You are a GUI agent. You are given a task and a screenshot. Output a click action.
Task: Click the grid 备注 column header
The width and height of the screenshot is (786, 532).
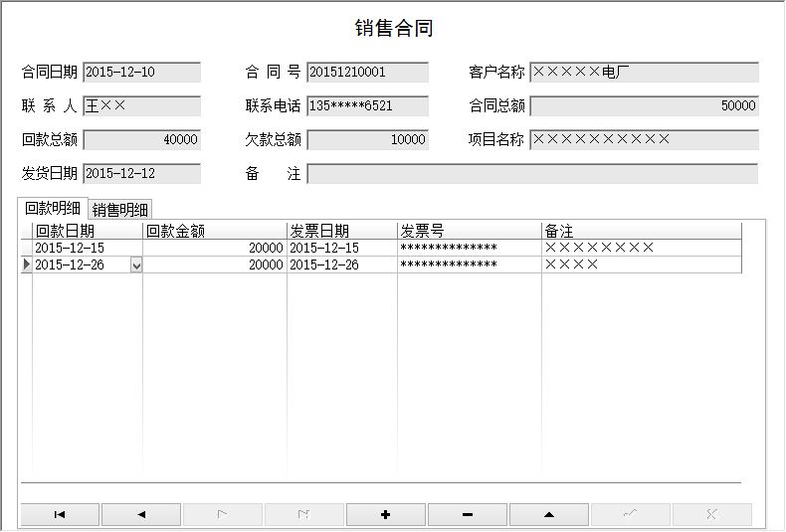[642, 231]
